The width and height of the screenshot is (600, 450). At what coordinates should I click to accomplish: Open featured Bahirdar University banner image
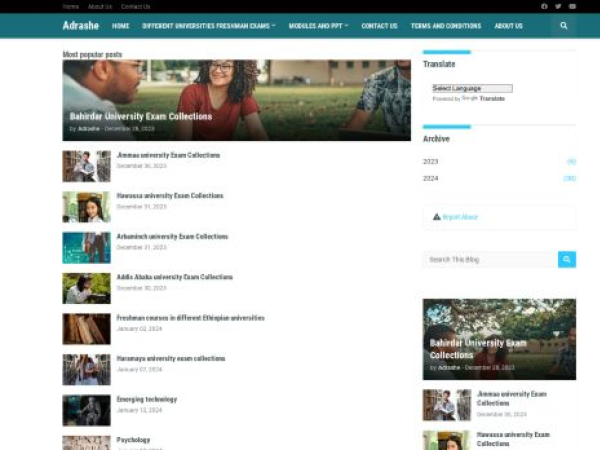coord(236,100)
